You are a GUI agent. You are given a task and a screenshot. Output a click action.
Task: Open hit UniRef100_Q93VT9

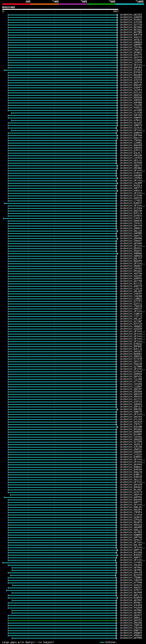click(131, 58)
